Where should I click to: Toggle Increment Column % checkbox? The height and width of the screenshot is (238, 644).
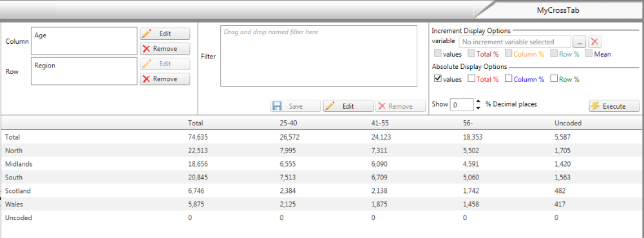point(509,53)
